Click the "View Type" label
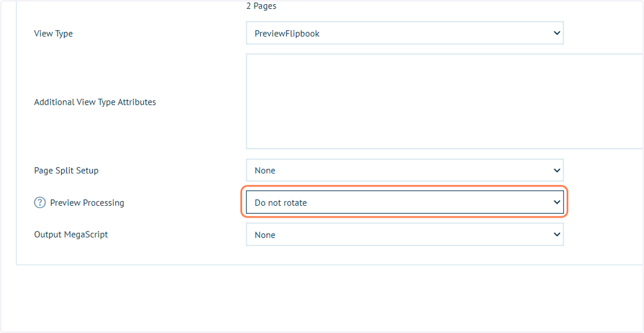The width and height of the screenshot is (644, 333). (x=53, y=33)
